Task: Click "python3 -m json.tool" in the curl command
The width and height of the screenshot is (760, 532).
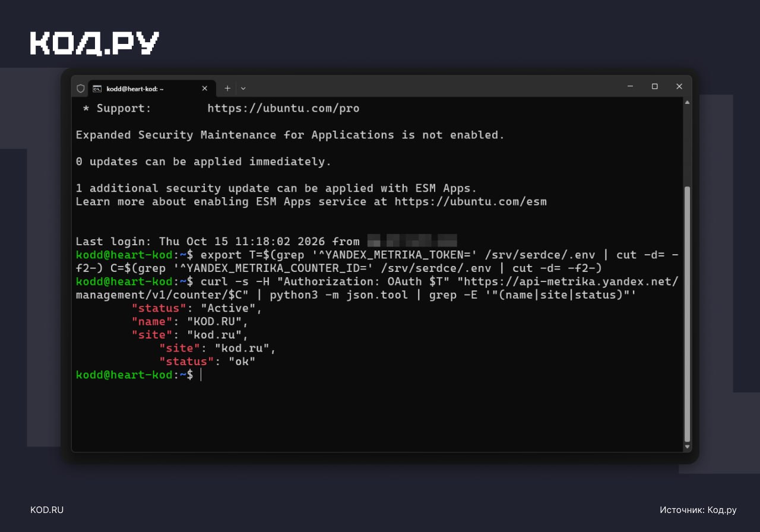Action: tap(338, 295)
